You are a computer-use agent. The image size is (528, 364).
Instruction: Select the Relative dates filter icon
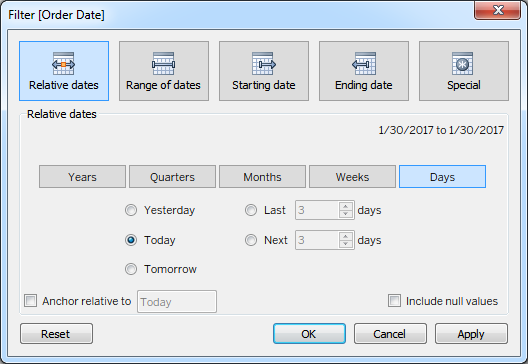(63, 64)
